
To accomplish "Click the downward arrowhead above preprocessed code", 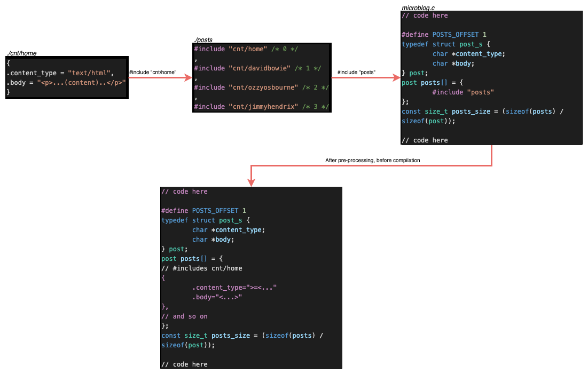I will [x=251, y=182].
